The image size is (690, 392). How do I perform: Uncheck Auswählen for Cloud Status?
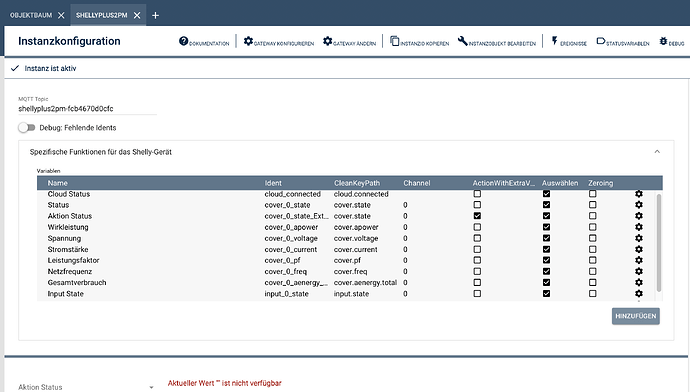[546, 194]
